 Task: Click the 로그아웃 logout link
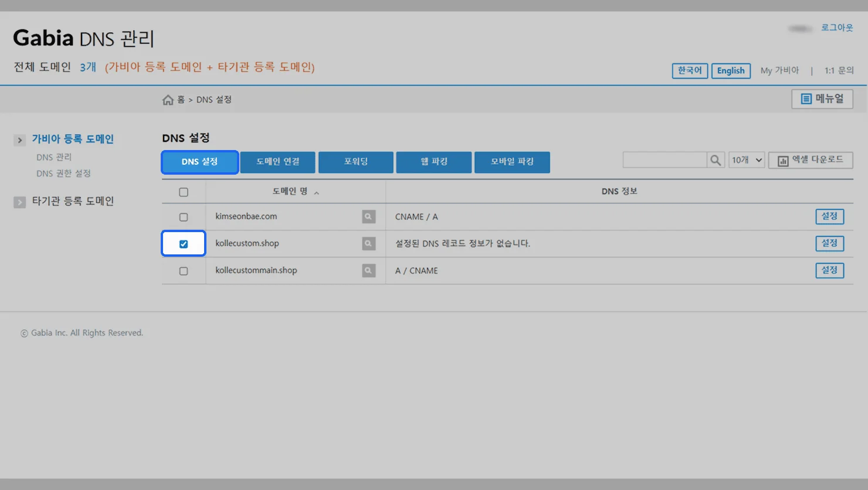click(836, 28)
